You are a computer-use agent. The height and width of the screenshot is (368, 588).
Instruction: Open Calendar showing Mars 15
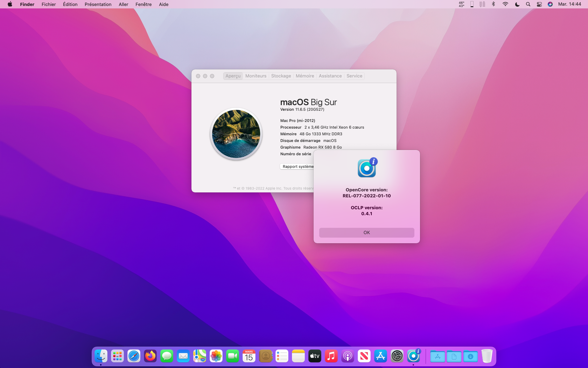[249, 356]
